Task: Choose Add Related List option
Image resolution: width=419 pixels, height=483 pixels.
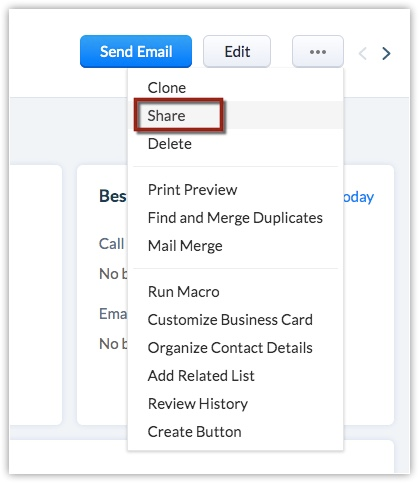Action: pos(201,376)
